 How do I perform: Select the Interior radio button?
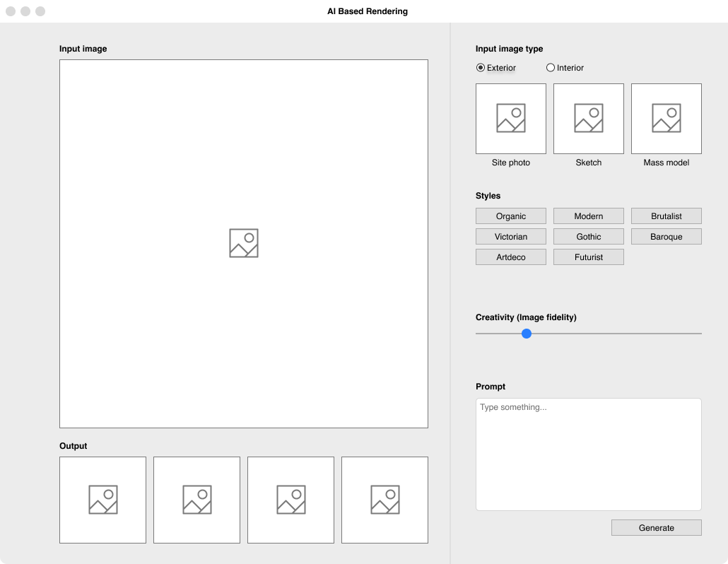point(551,68)
